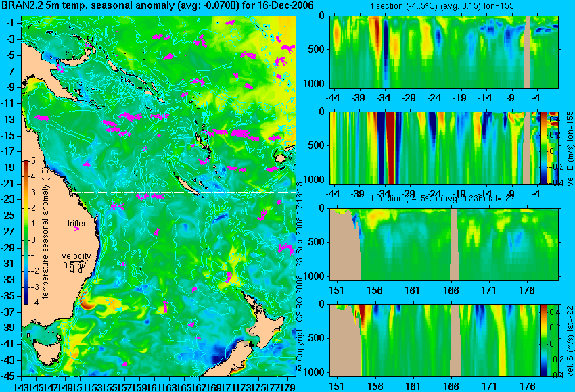Click the '-1' latitude label on main map
Viewport: 575px width, 392px height.
[x=11, y=23]
